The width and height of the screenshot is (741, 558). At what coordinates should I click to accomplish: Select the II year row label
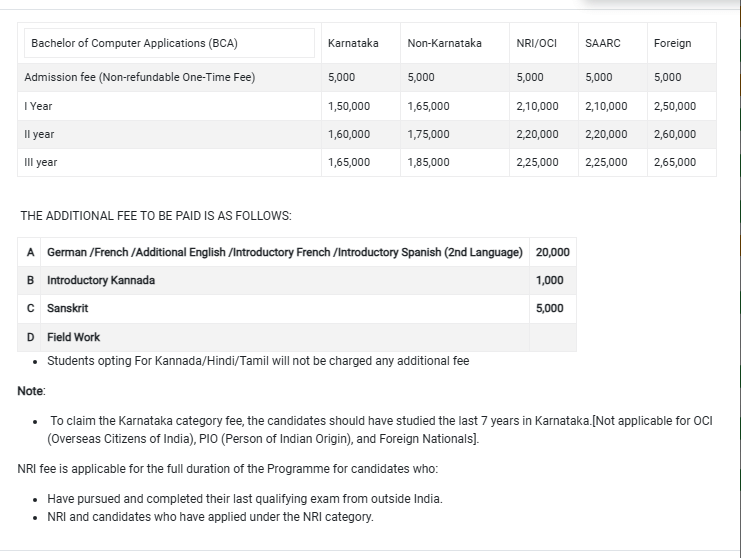[x=39, y=134]
